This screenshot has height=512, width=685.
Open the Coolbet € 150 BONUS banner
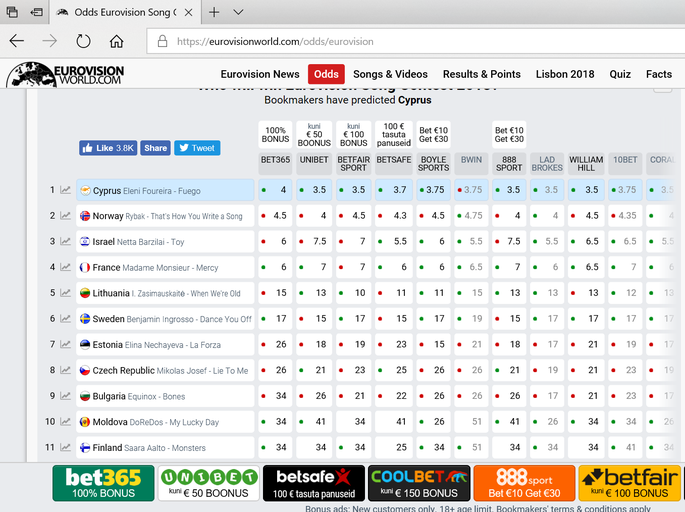click(x=419, y=483)
